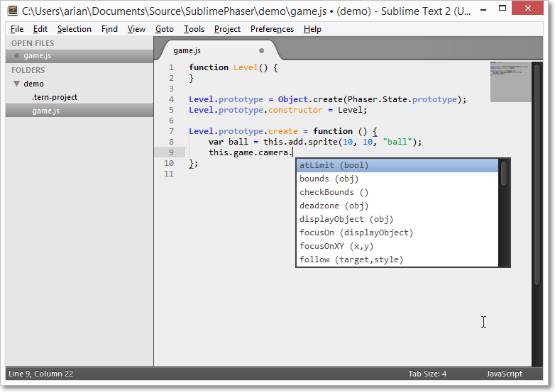The image size is (555, 392).
Task: Click line number 11 in gutter
Action: tap(169, 174)
